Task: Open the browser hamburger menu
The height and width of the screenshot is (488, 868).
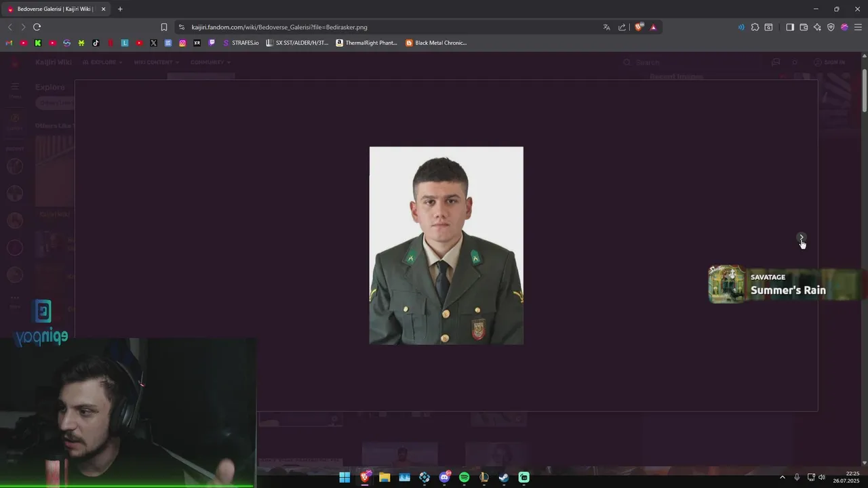Action: 858,27
